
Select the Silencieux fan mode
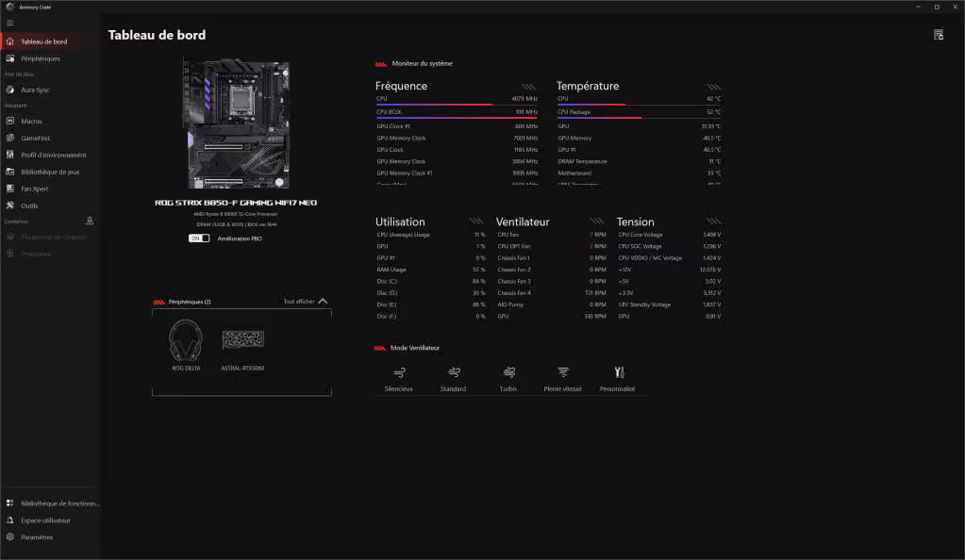399,372
